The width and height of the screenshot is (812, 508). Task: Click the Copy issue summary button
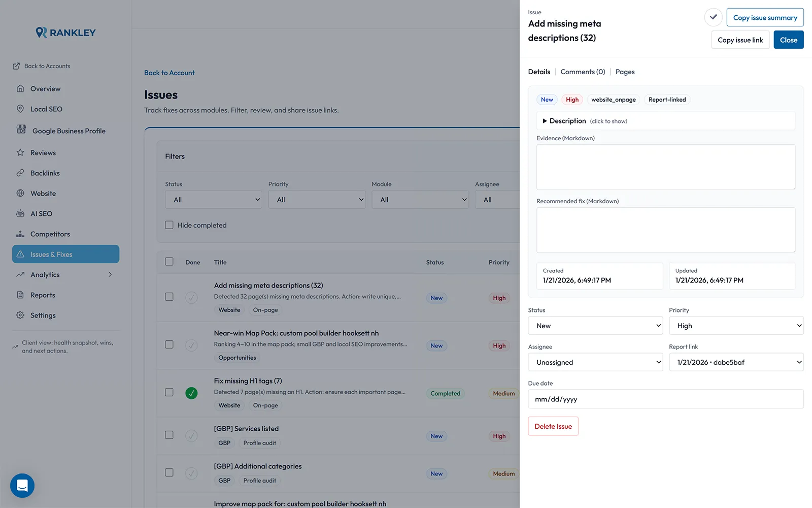tap(765, 17)
